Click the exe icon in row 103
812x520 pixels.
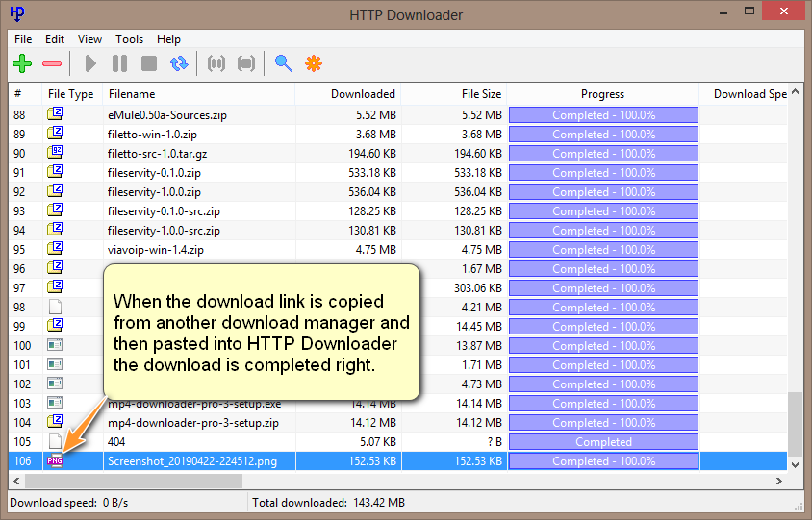point(55,403)
